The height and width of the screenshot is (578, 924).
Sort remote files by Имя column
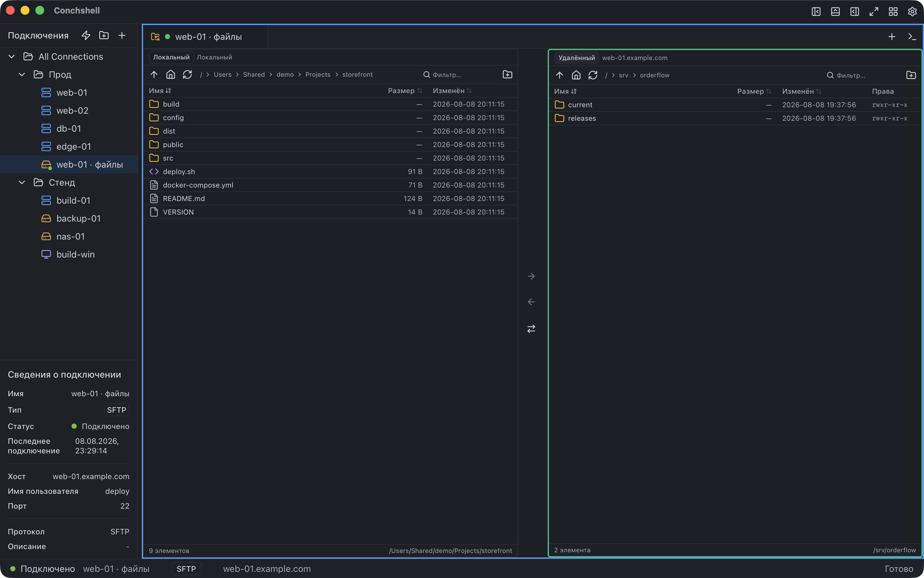(x=565, y=92)
